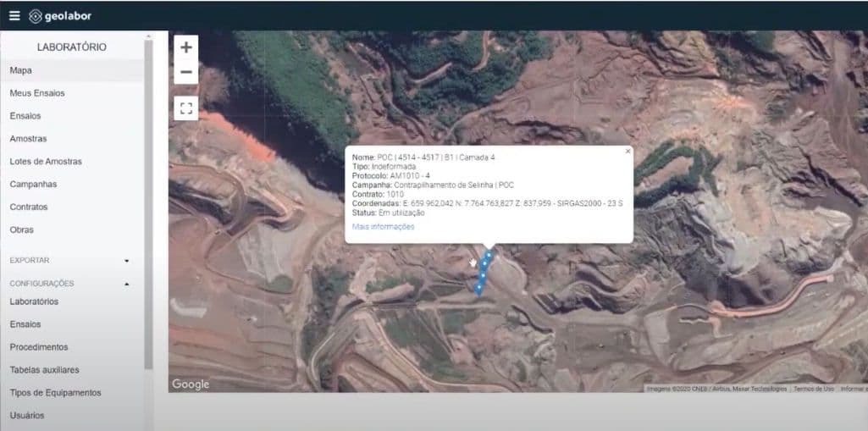Zoom in on the map
This screenshot has width=868, height=431.
point(186,47)
